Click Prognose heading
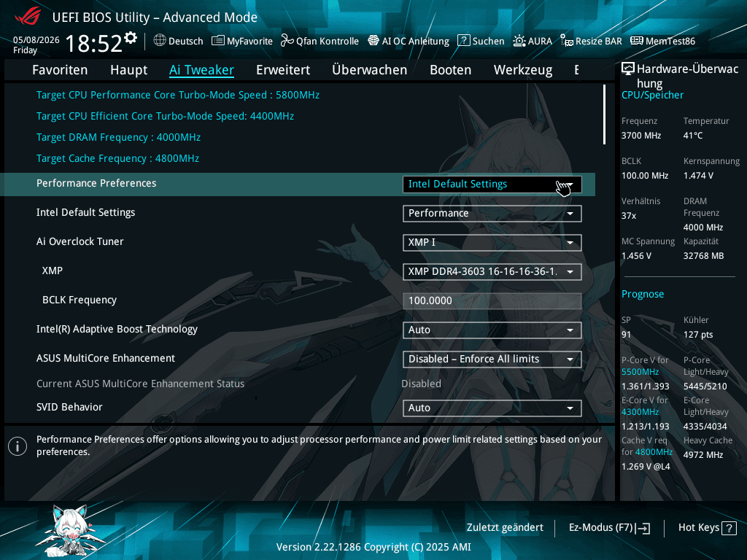Image resolution: width=747 pixels, height=560 pixels. pos(643,295)
